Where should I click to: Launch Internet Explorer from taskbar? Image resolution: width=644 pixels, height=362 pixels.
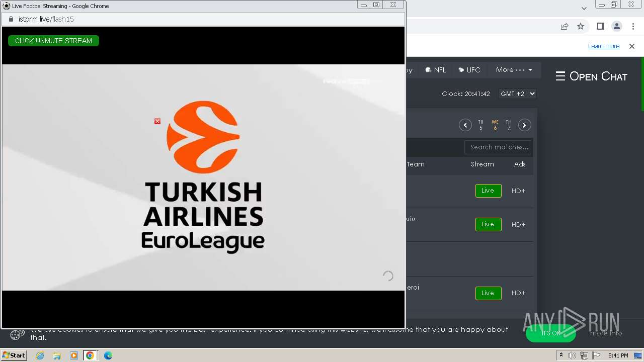coord(40,355)
